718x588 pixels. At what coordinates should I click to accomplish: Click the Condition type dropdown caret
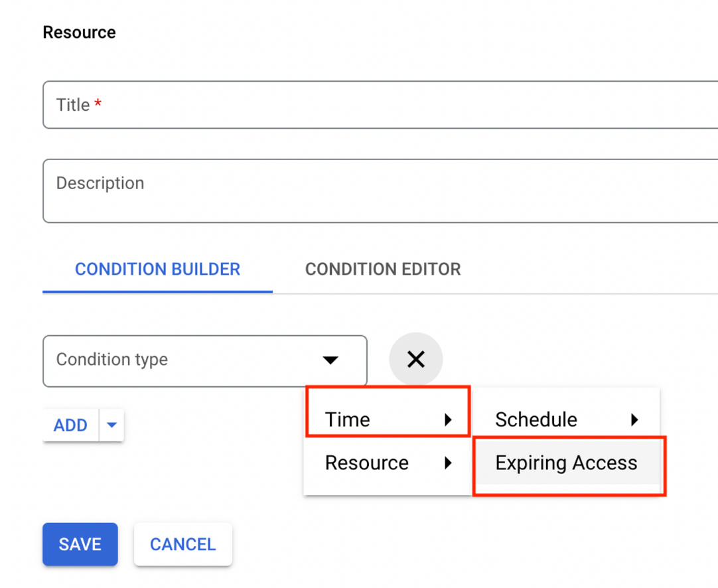click(x=330, y=360)
